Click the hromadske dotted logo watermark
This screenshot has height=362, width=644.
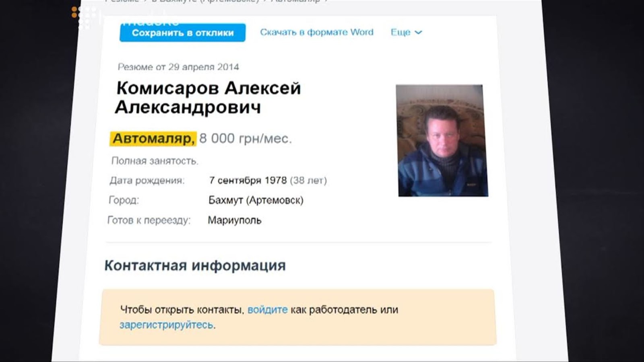[x=85, y=17]
